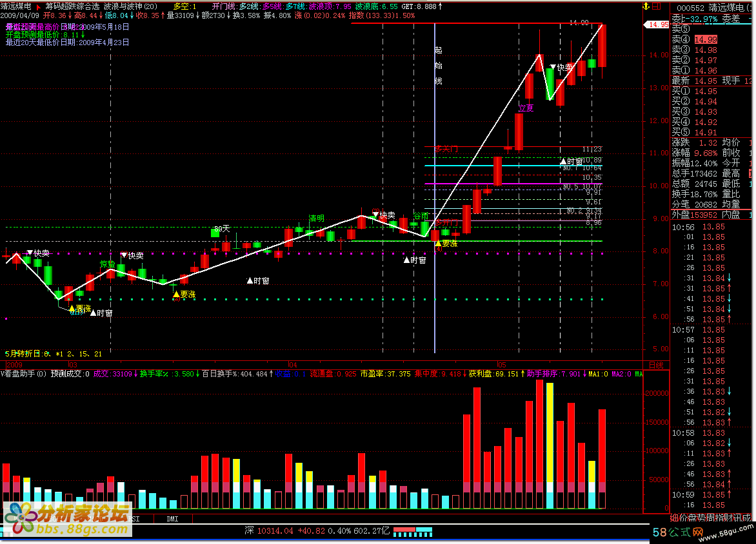Click the 日线 period label
Viewport: 756px width, 544px height.
point(656,365)
